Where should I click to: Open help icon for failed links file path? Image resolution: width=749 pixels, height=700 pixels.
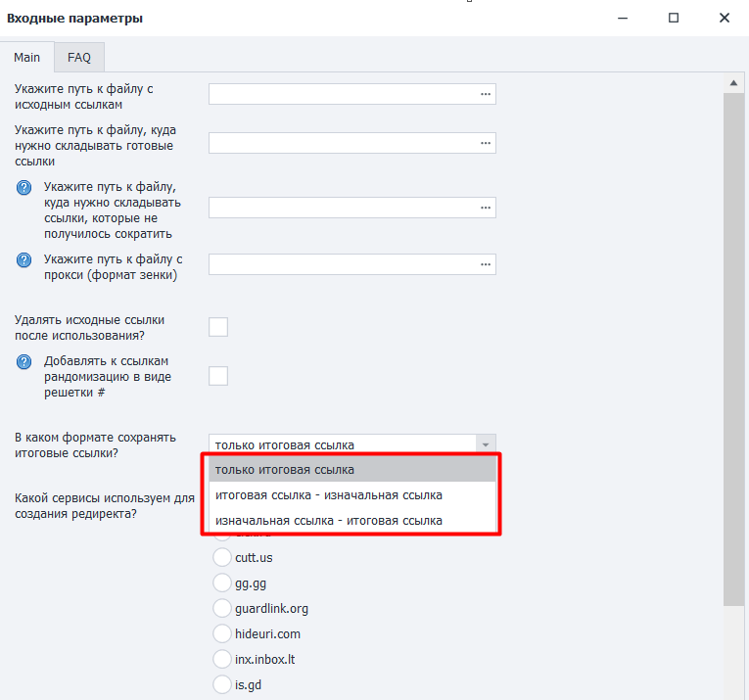[23, 188]
